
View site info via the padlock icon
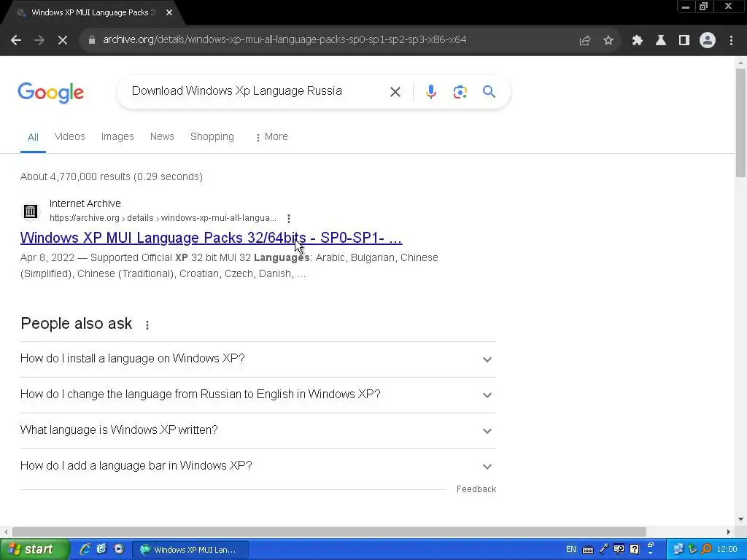coord(92,40)
